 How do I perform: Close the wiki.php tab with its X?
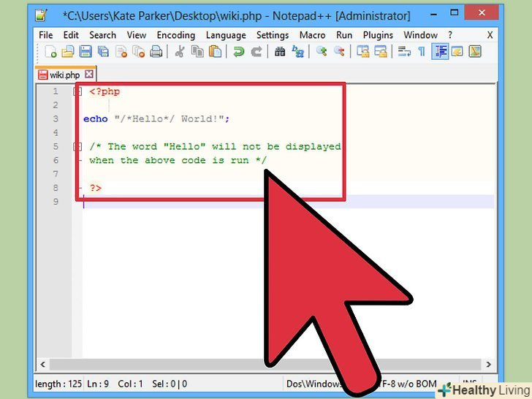[89, 74]
